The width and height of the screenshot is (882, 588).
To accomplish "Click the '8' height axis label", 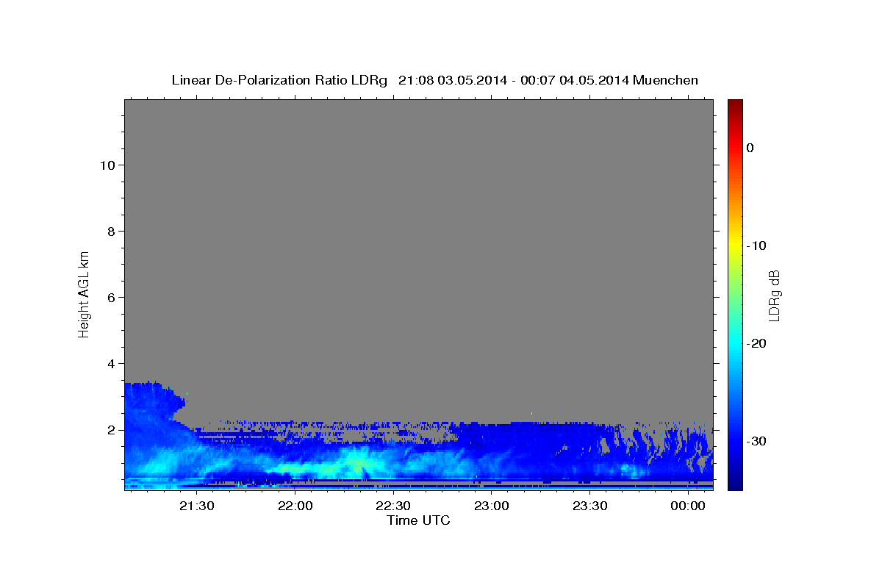I will [x=110, y=231].
